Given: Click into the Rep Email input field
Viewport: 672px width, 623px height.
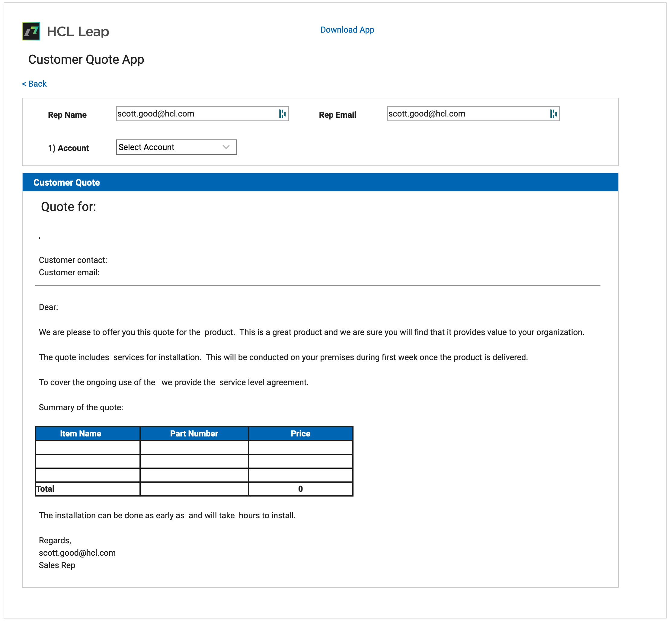Looking at the screenshot, I should (473, 114).
